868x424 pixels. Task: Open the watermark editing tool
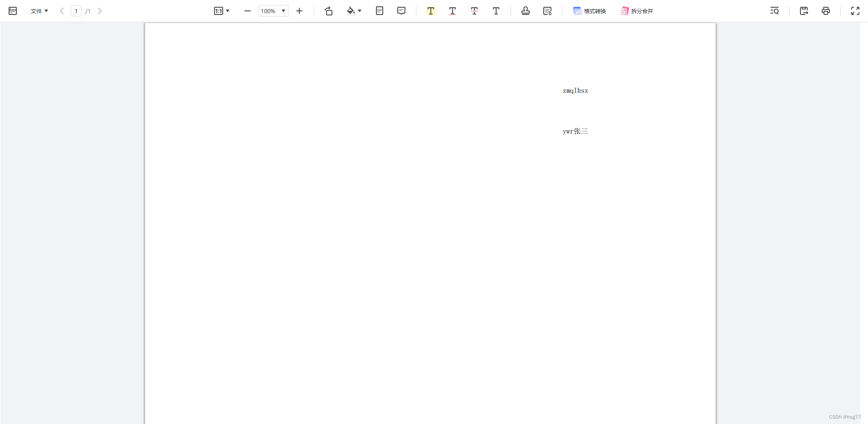click(x=548, y=10)
